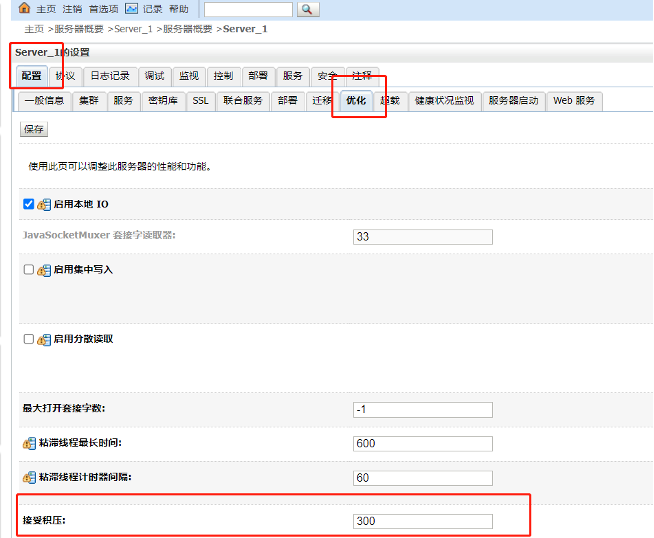The image size is (654, 538).
Task: Open the 监视 tab
Action: (x=189, y=76)
